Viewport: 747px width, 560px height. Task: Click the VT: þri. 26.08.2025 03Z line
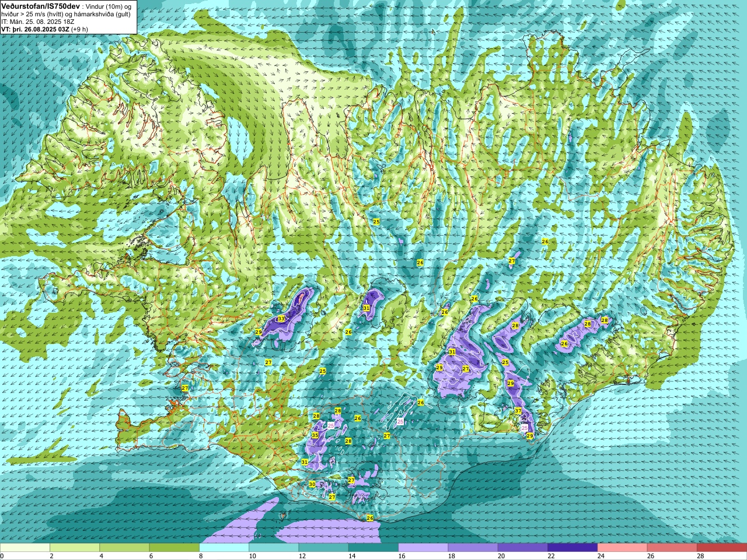[44, 29]
